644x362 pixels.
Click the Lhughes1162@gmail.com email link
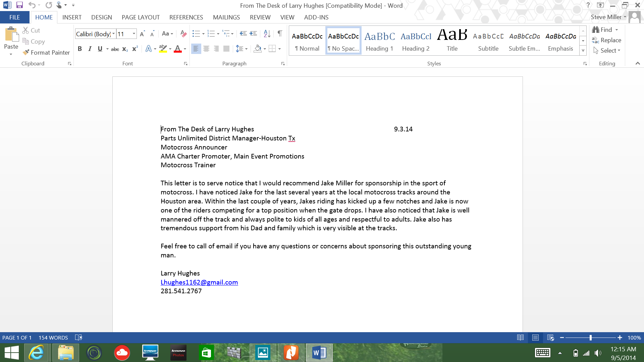pos(199,282)
